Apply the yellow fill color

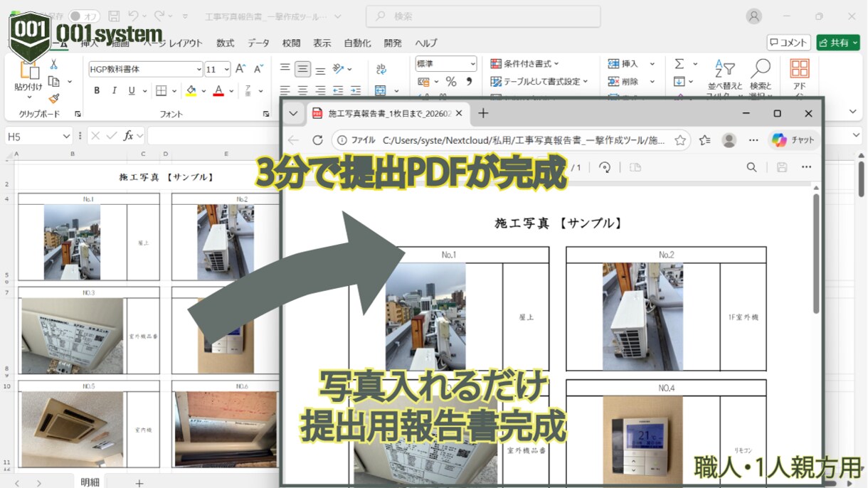coord(191,90)
